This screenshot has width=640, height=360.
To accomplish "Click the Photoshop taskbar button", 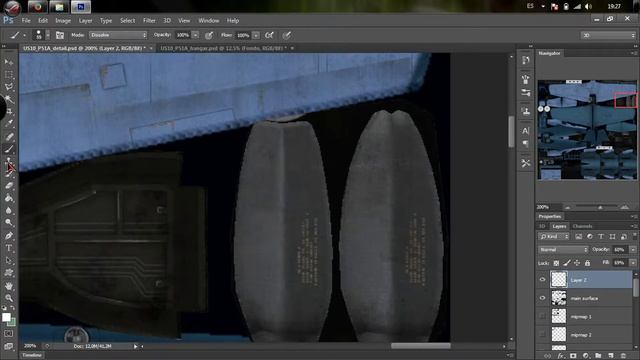I will (x=80, y=7).
